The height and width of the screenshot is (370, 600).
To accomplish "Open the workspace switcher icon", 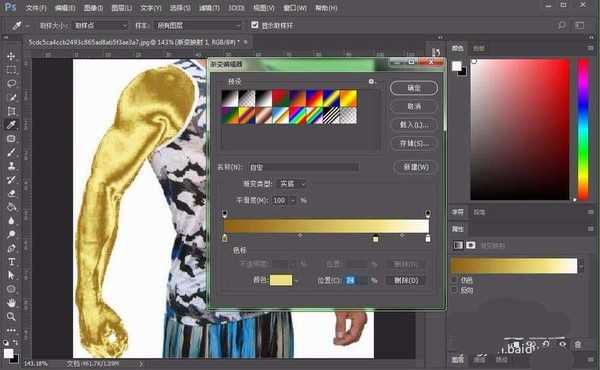I will click(x=580, y=26).
